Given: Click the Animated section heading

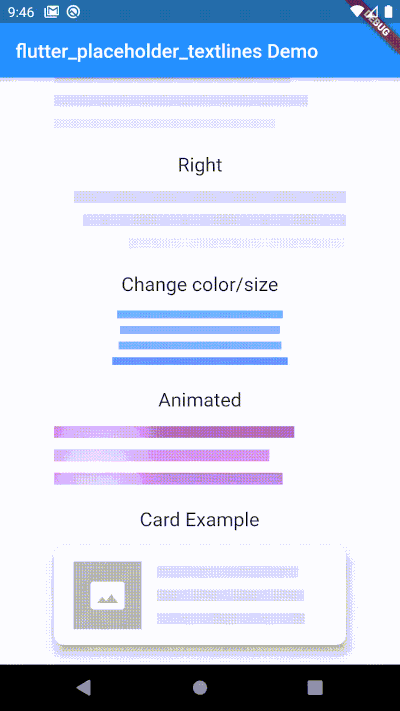Looking at the screenshot, I should (x=200, y=400).
